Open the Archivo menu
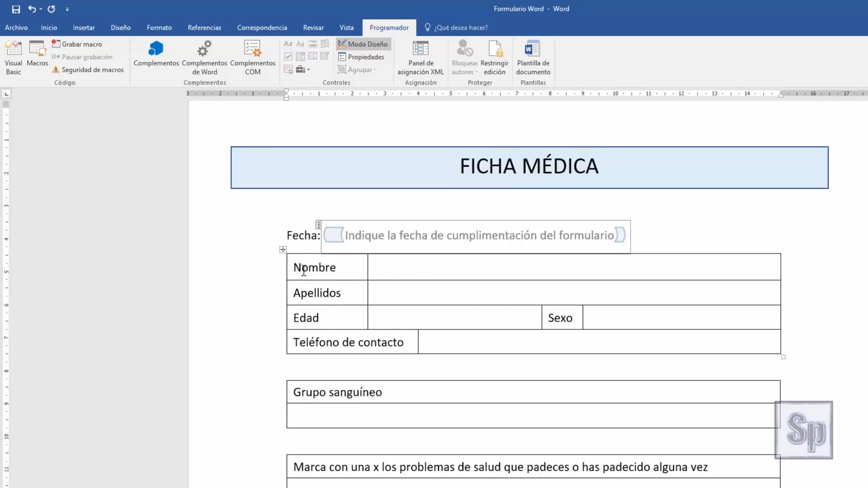The image size is (868, 488). (x=16, y=28)
